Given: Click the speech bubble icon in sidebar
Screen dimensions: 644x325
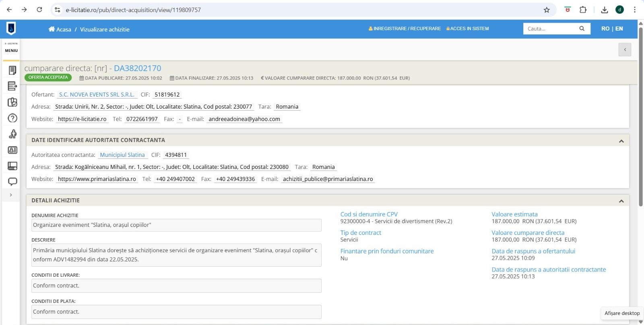Looking at the screenshot, I should pos(12,181).
